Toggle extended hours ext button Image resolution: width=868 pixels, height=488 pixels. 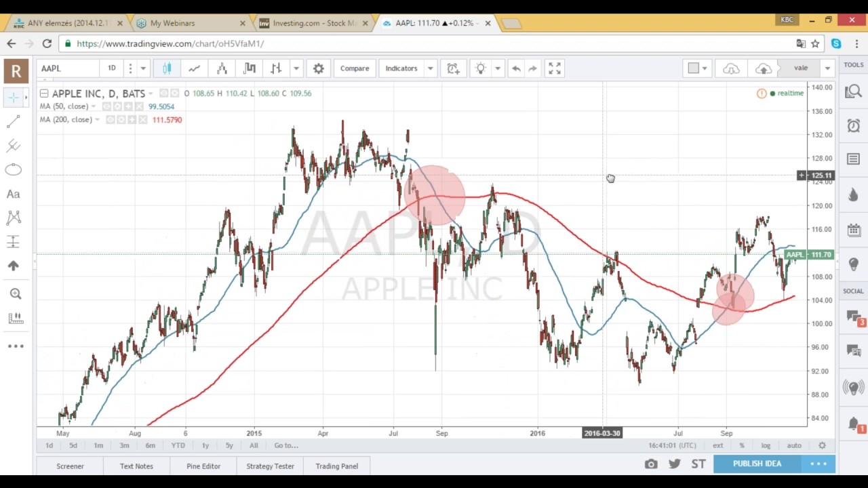(x=717, y=445)
